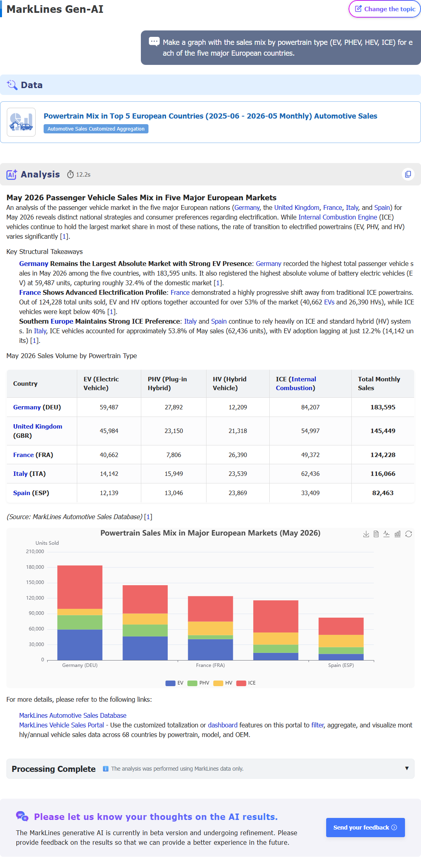Click the Spain (ESP) link in the table

click(22, 493)
